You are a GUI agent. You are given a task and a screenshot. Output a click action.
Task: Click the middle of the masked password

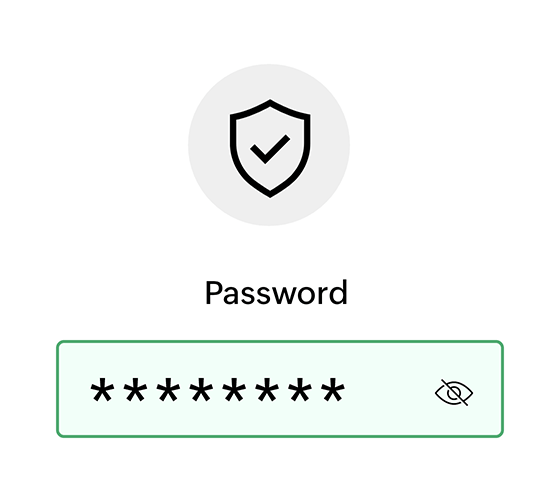pyautogui.click(x=218, y=390)
